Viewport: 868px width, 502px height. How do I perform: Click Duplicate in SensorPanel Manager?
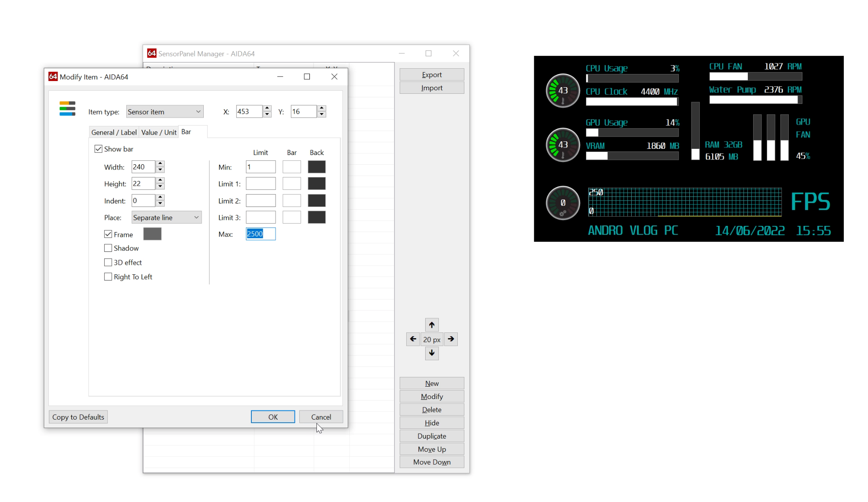pyautogui.click(x=432, y=436)
